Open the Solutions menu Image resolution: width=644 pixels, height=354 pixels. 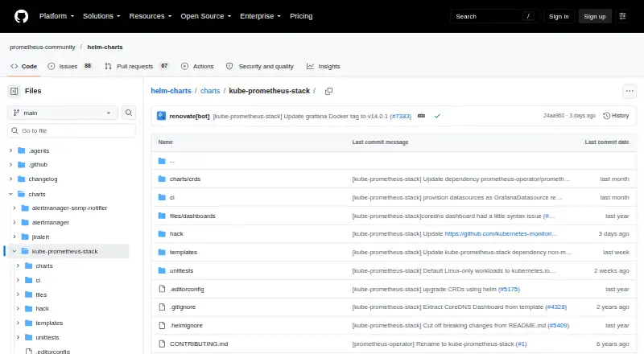click(x=101, y=16)
